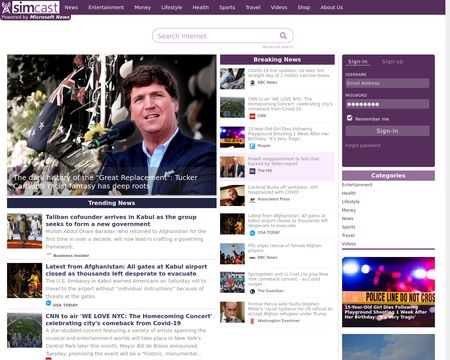This screenshot has width=450, height=360.
Task: Focus the Email Address username field
Action: pos(387,83)
